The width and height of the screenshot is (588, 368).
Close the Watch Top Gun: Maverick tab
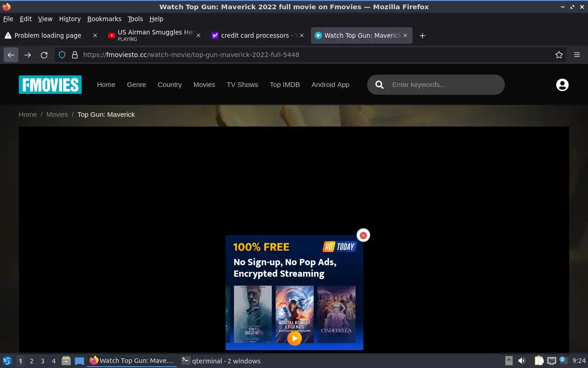(x=405, y=35)
